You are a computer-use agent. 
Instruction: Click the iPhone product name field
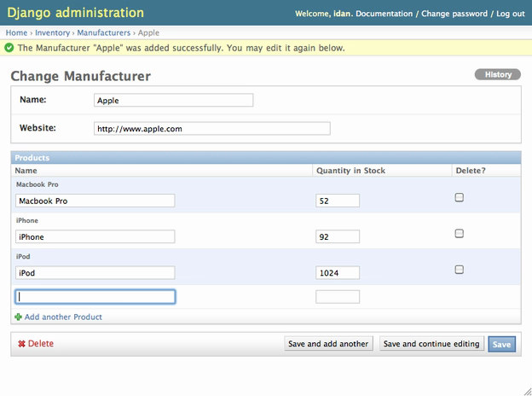point(95,236)
